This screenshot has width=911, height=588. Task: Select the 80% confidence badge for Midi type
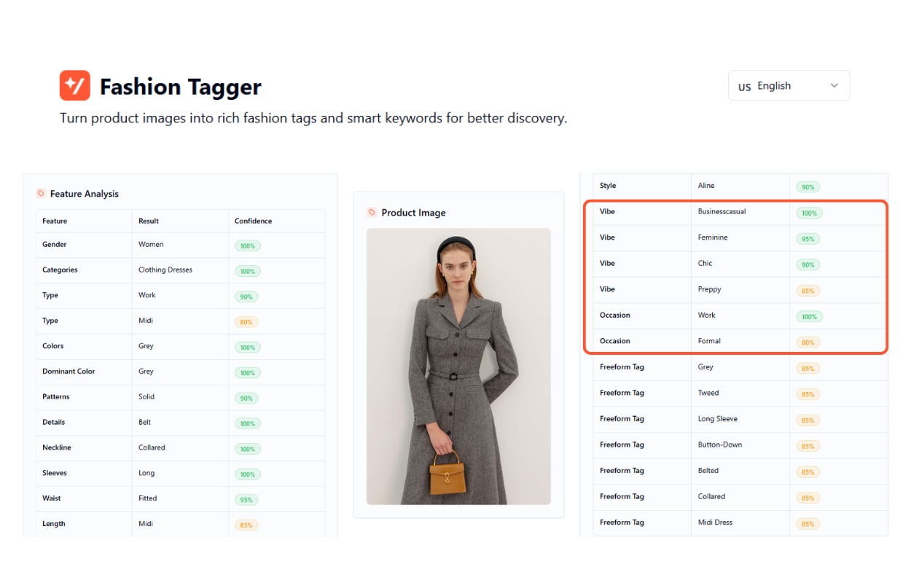pyautogui.click(x=247, y=321)
